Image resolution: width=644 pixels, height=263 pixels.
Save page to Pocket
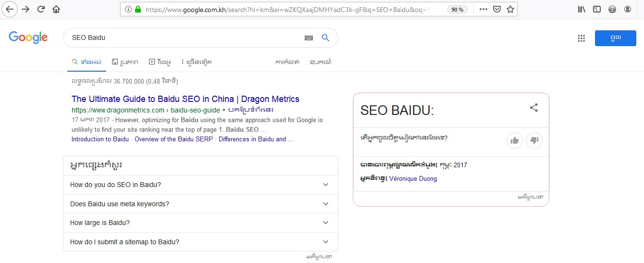pyautogui.click(x=497, y=9)
